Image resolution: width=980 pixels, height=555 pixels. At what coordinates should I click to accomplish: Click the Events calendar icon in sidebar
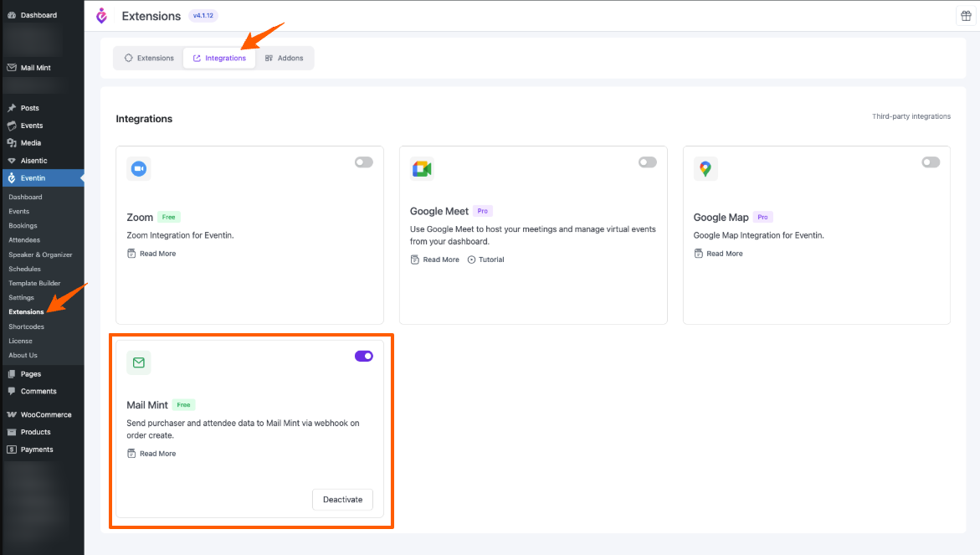(x=11, y=126)
